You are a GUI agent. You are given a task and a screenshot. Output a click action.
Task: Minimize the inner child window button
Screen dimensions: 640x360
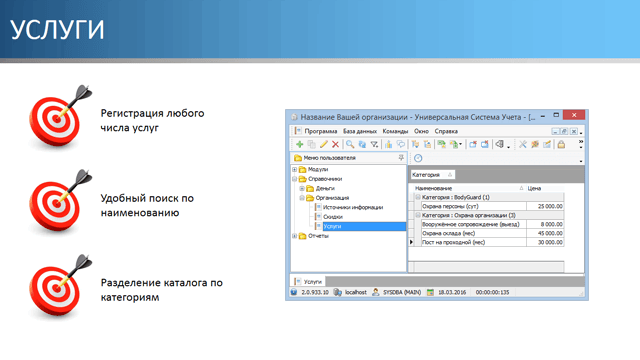(x=555, y=131)
